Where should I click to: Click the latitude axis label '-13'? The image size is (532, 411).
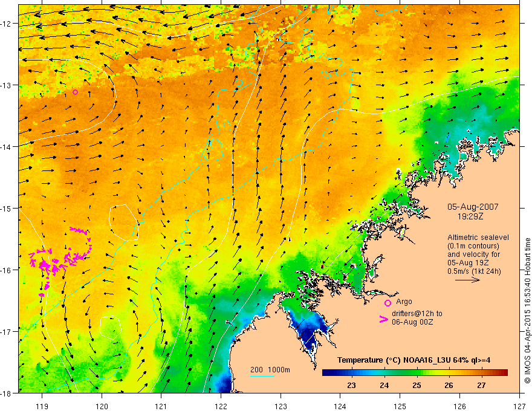tap(6, 85)
